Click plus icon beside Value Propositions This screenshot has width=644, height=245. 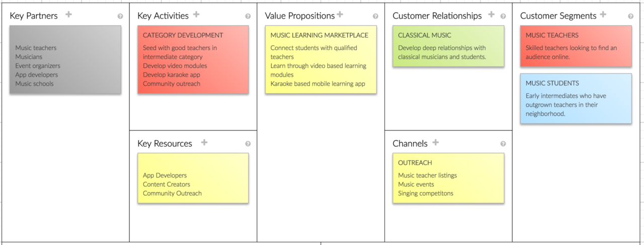(340, 15)
